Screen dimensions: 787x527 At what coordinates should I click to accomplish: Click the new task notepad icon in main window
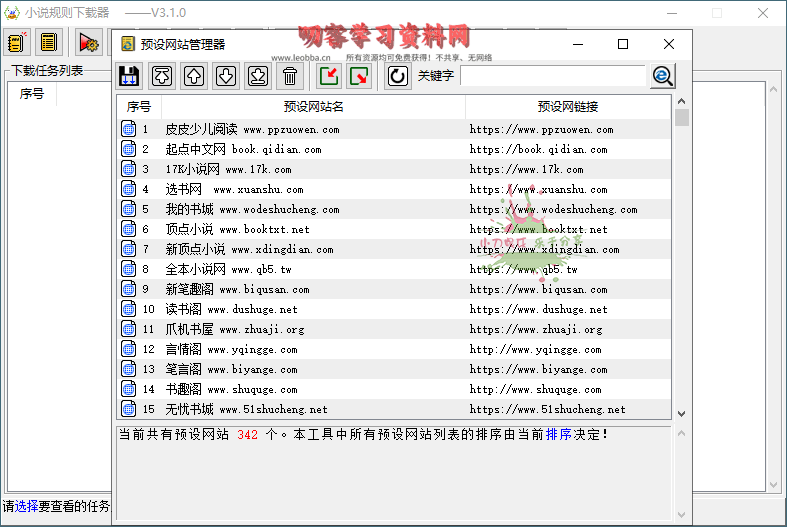[x=17, y=42]
